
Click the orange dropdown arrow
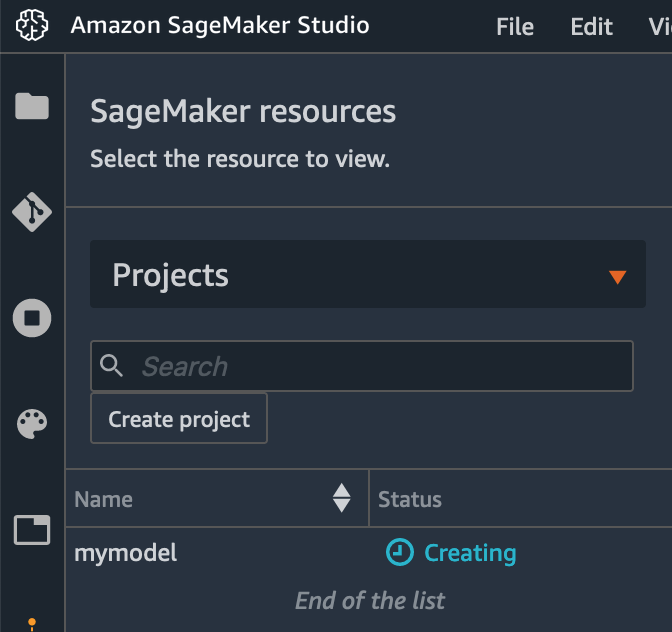(617, 277)
